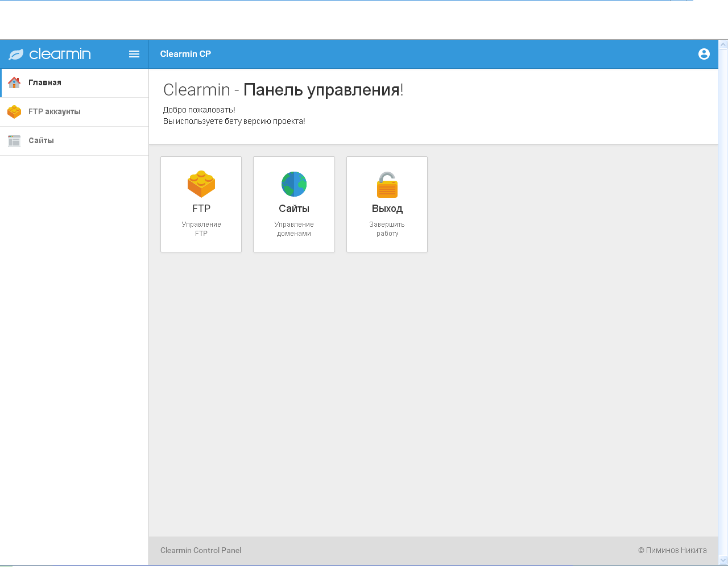Click the lego brick icon in the sidebar
728x582 pixels.
point(14,112)
